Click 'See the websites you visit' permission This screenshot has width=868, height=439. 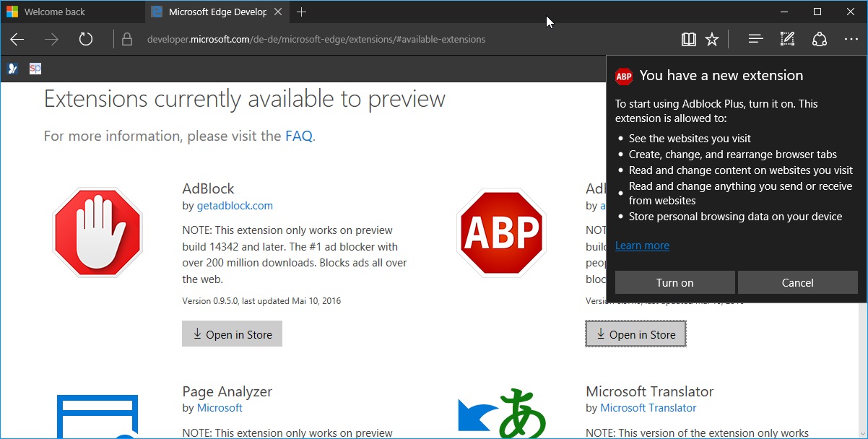pyautogui.click(x=690, y=139)
